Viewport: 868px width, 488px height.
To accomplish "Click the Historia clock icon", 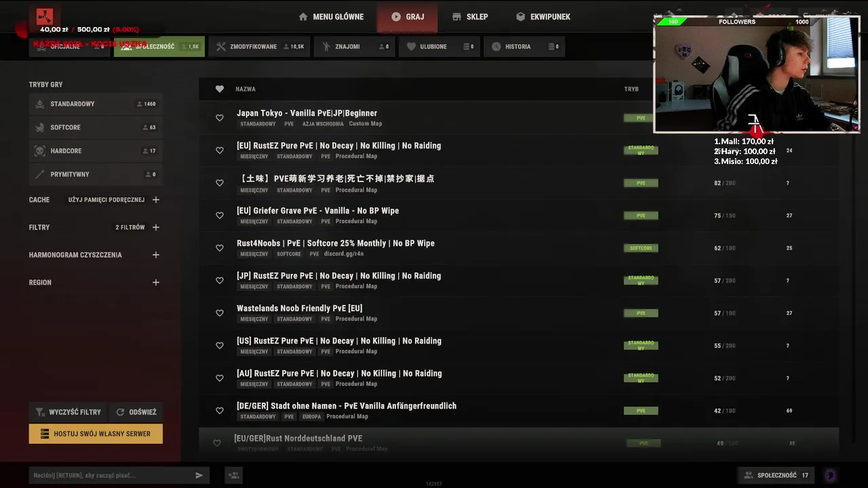I will (496, 47).
